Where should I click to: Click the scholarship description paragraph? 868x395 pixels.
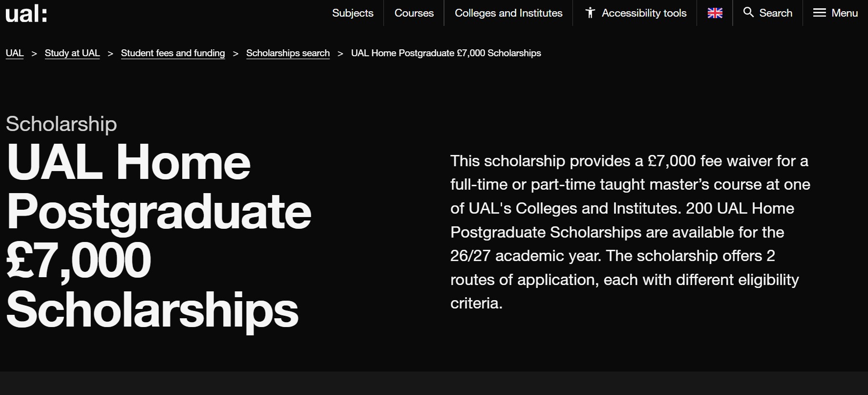point(629,232)
